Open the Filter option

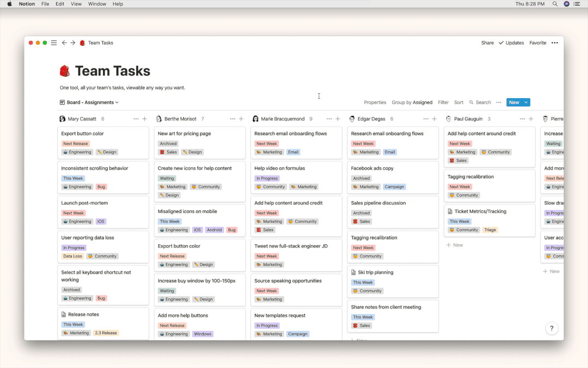443,102
